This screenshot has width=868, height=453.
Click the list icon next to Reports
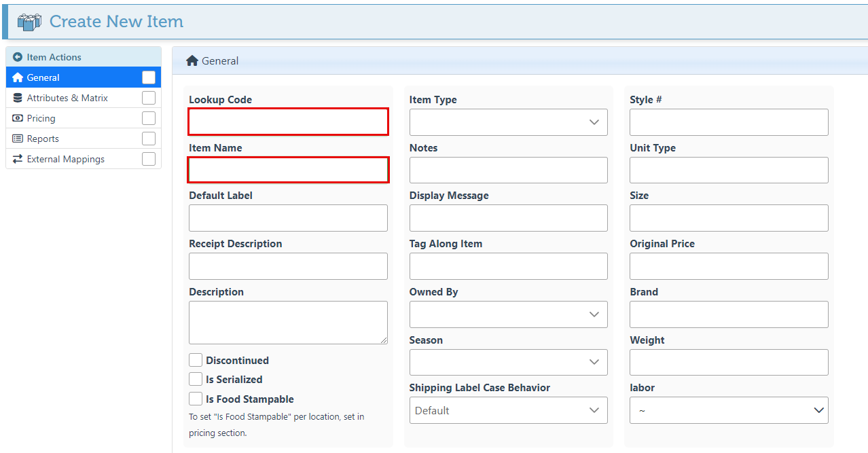(x=18, y=139)
